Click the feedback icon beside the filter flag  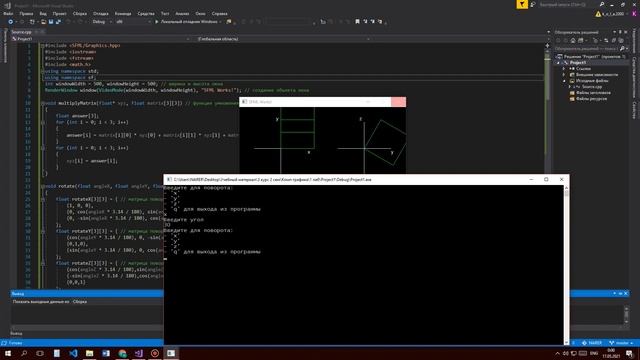point(533,4)
